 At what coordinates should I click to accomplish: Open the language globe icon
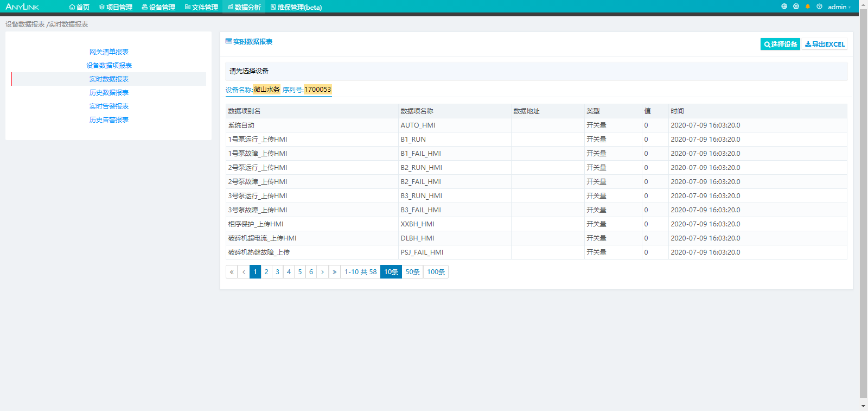pos(784,7)
